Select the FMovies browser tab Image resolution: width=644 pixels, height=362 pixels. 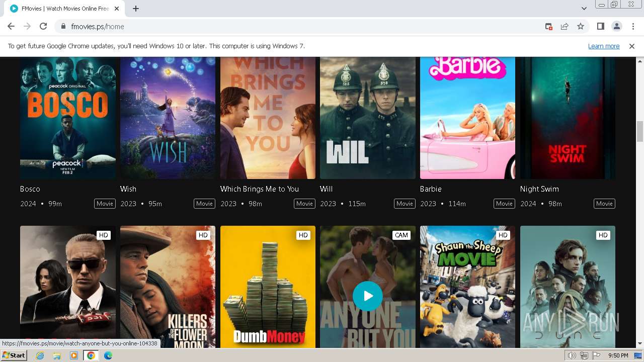pos(64,9)
